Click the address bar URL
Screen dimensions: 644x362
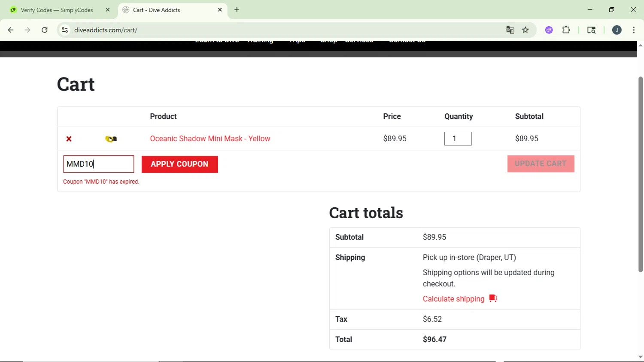pos(106,30)
